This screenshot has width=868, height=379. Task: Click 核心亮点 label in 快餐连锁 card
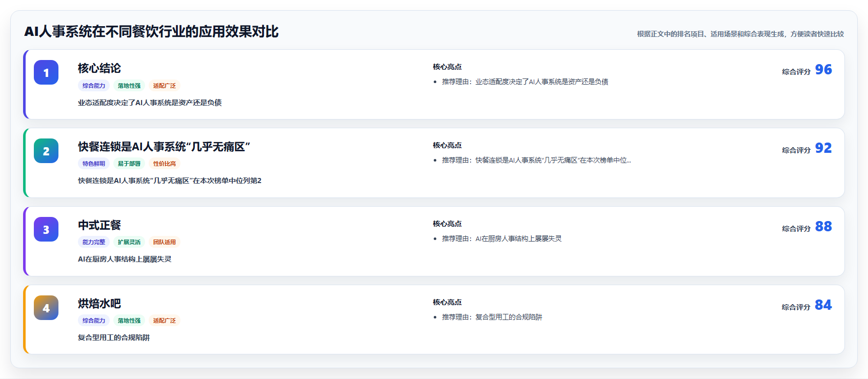click(447, 145)
